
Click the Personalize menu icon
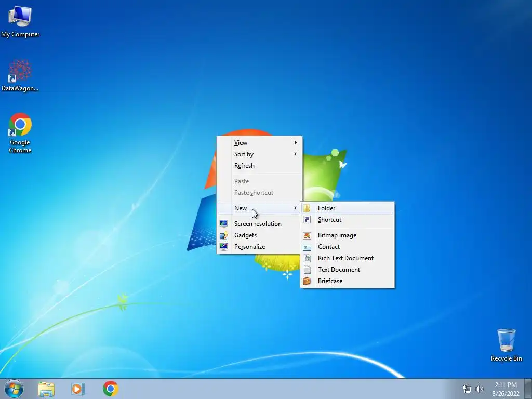pos(223,247)
